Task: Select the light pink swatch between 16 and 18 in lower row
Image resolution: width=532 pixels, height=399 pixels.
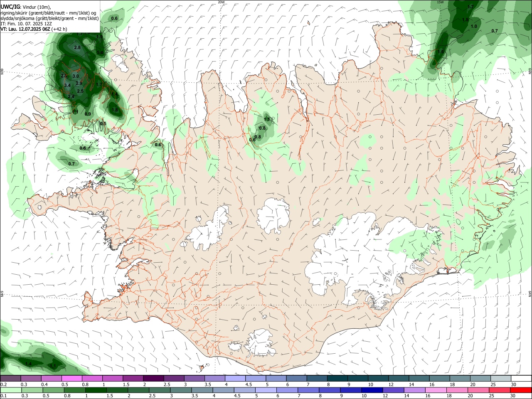Action: (x=436, y=390)
